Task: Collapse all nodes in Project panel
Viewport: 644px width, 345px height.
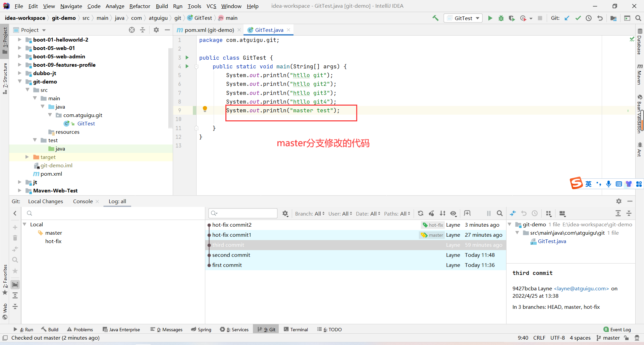Action: tap(143, 30)
